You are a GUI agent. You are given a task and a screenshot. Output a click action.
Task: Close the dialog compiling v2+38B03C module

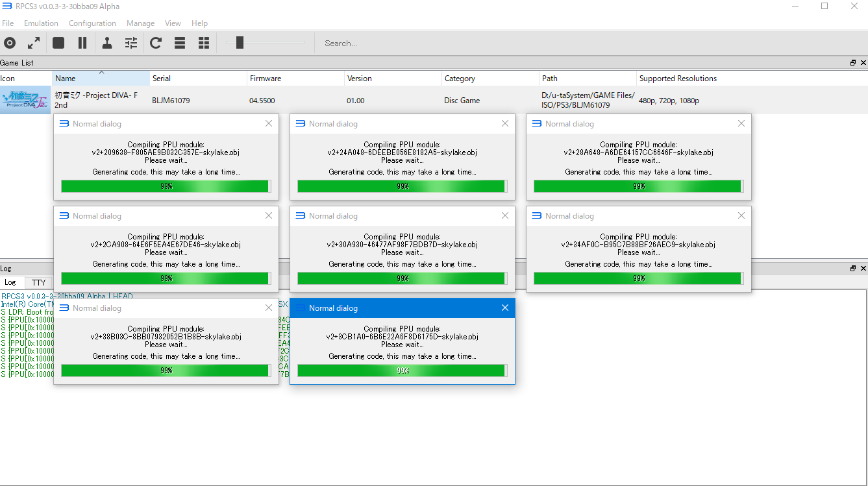269,308
